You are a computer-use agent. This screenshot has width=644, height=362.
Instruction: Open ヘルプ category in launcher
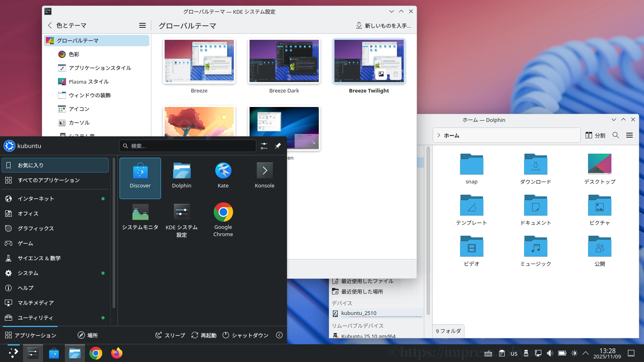pos(55,288)
